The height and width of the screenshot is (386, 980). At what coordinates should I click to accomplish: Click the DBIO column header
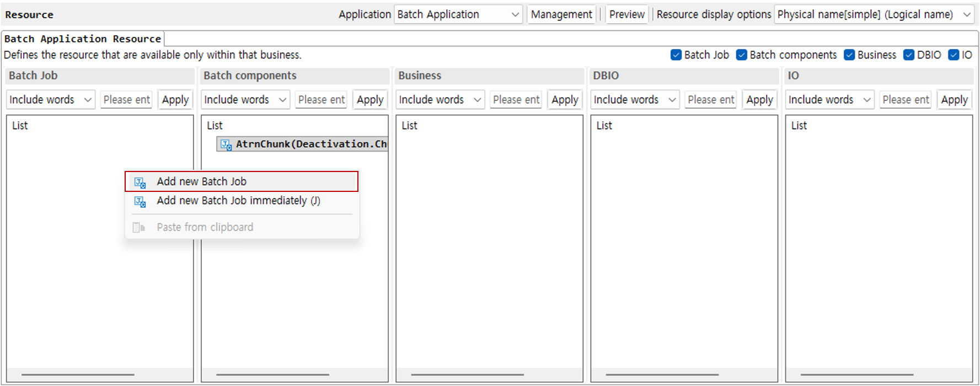click(x=684, y=76)
